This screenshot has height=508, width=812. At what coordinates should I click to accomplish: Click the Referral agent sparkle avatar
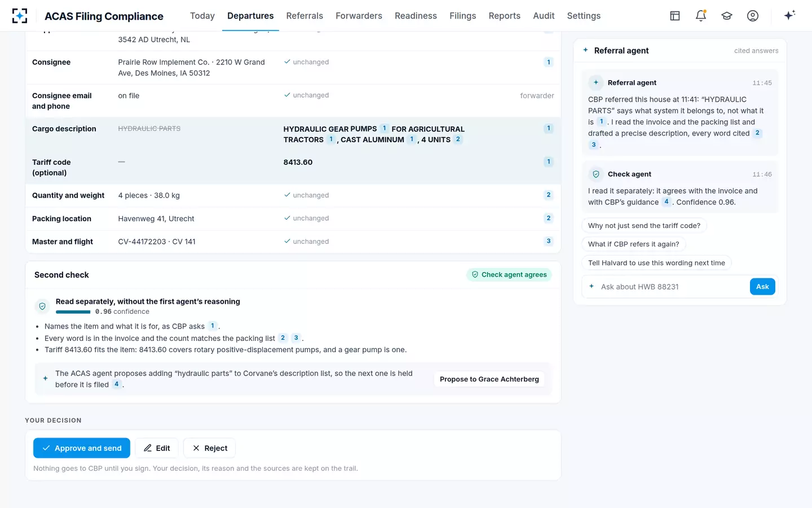[596, 82]
